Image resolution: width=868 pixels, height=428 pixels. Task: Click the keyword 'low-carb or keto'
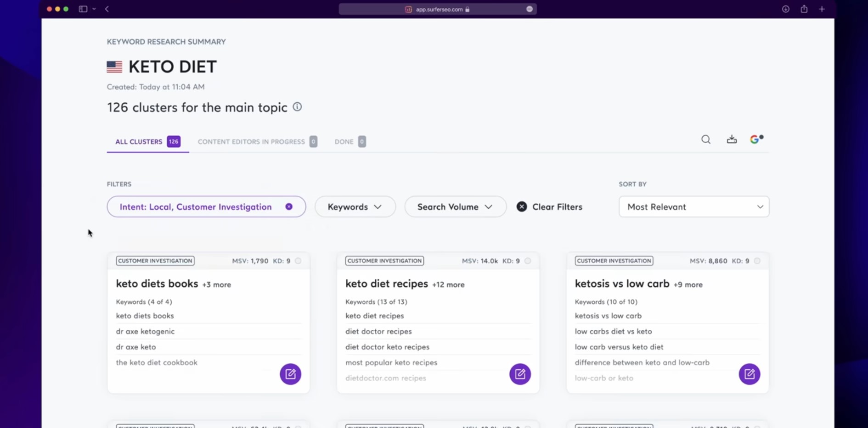[604, 378]
